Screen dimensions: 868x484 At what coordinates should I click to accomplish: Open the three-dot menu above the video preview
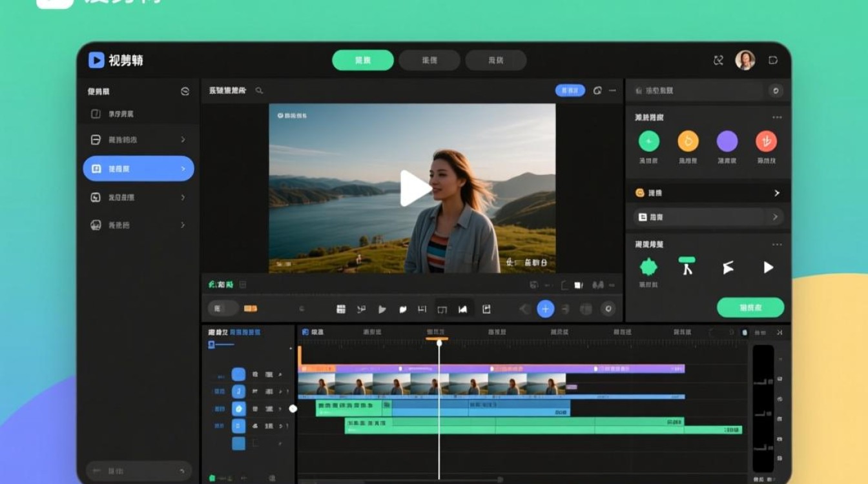coord(612,91)
